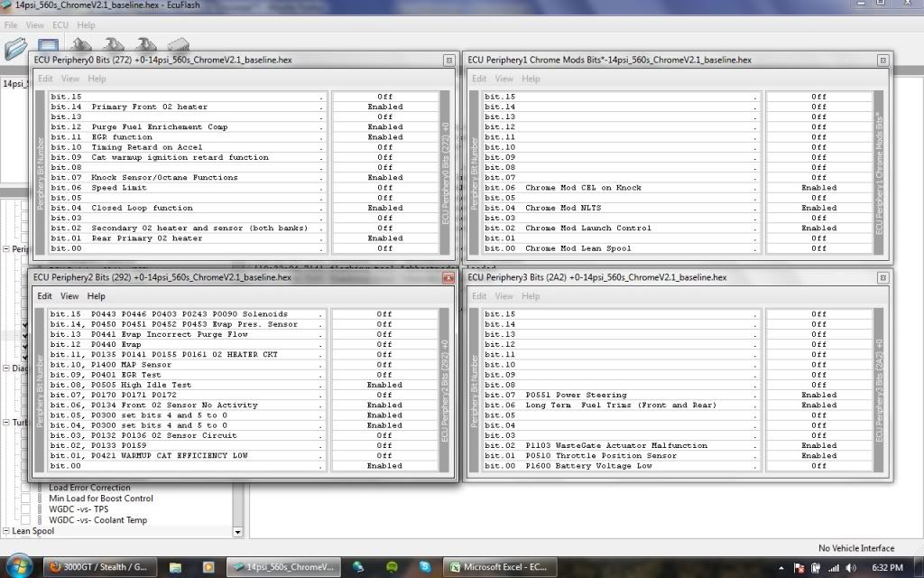The image size is (924, 578).
Task: Collapse the Lean Spool tree category
Action: coord(6,531)
